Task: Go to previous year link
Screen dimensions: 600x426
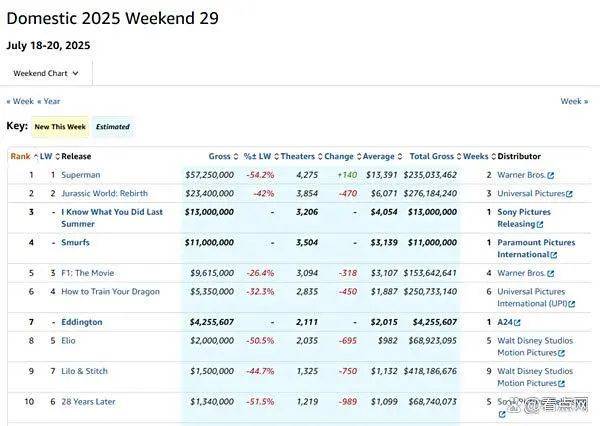Action: point(49,101)
